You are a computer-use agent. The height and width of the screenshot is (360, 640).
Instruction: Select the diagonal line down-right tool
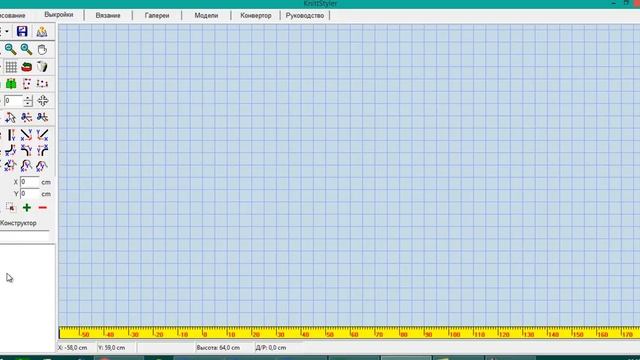(27, 135)
